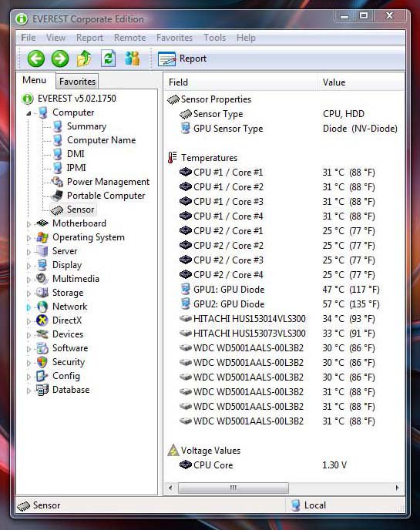This screenshot has width=420, height=530.
Task: Click the scrollbar right arrow
Action: (397, 488)
